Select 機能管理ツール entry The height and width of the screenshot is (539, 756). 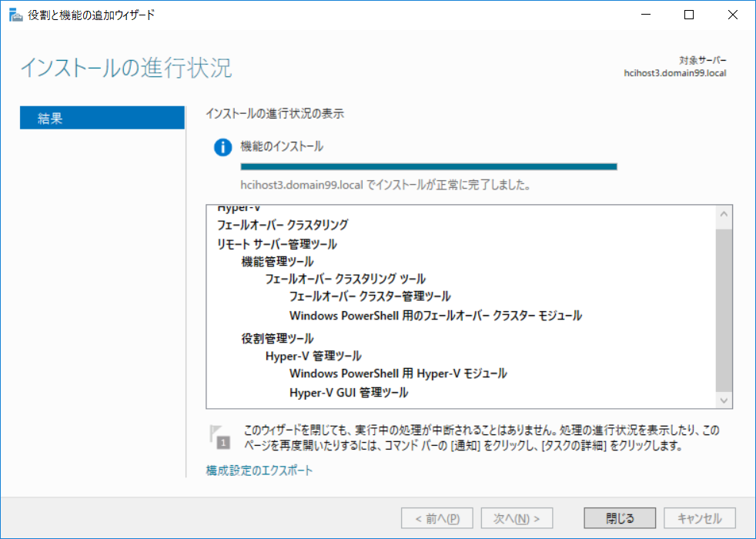pyautogui.click(x=277, y=262)
